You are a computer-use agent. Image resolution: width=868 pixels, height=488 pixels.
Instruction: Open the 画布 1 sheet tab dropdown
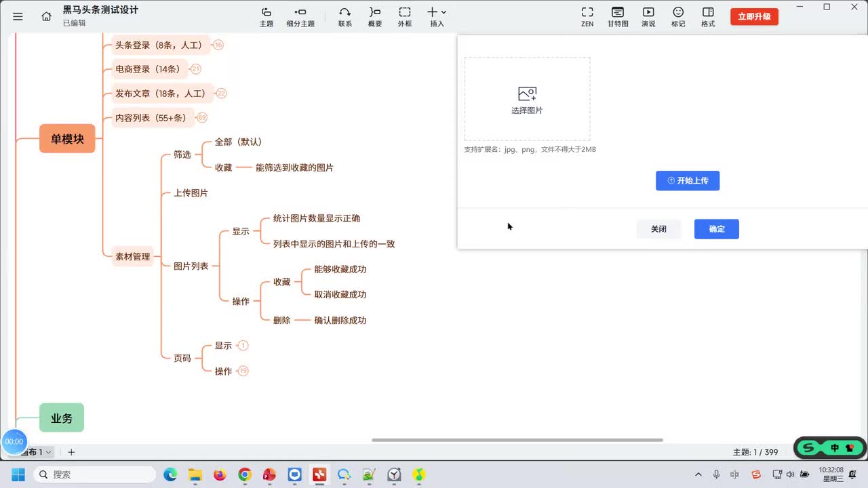48,452
